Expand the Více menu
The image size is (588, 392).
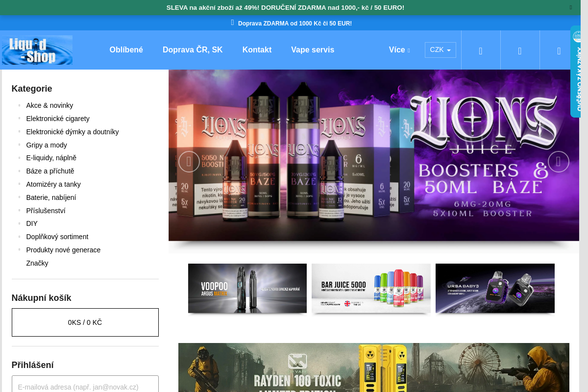click(x=399, y=50)
